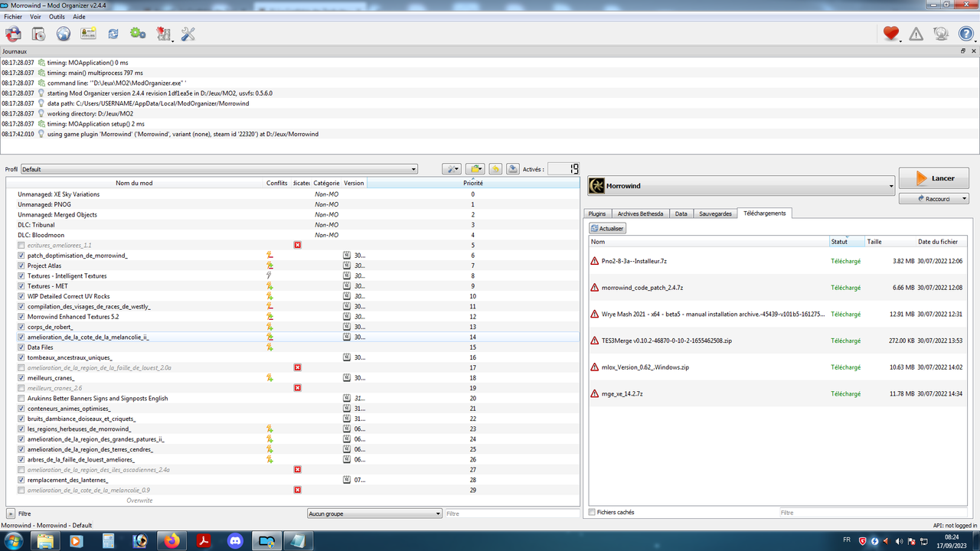Viewport: 980px width, 551px height.
Task: Click the Install mod from archive icon
Action: point(38,34)
